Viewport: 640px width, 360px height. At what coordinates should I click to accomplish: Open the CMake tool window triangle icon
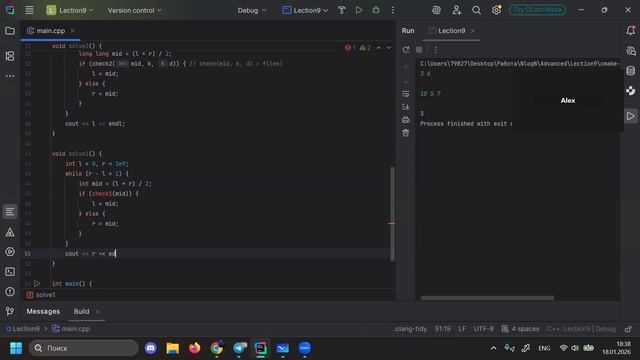(10, 232)
